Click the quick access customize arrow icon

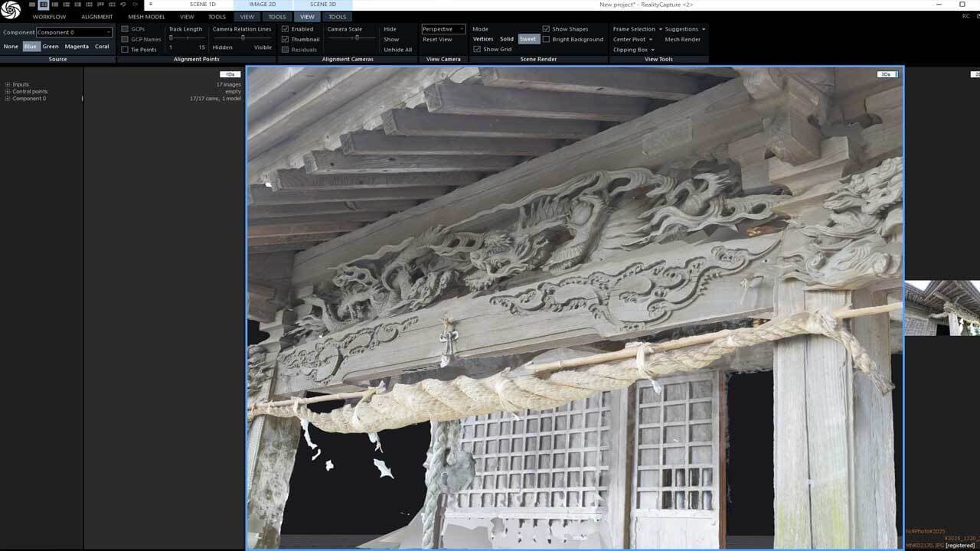[151, 5]
